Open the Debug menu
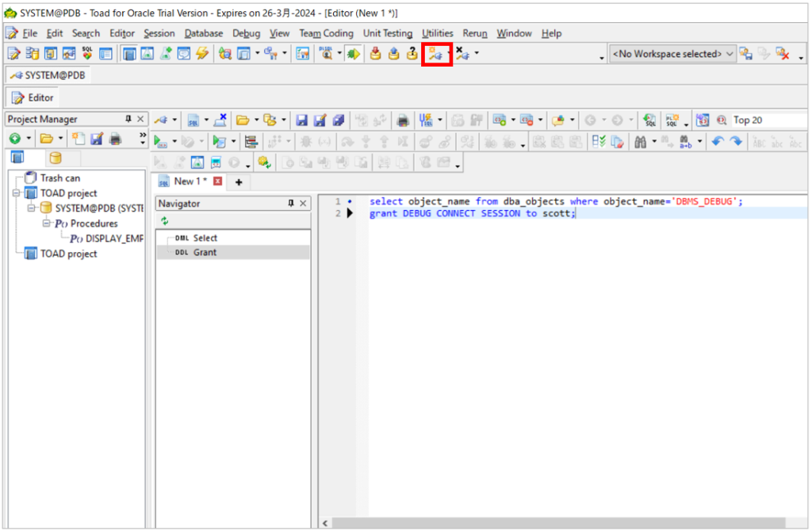Image resolution: width=812 pixels, height=531 pixels. tap(246, 33)
